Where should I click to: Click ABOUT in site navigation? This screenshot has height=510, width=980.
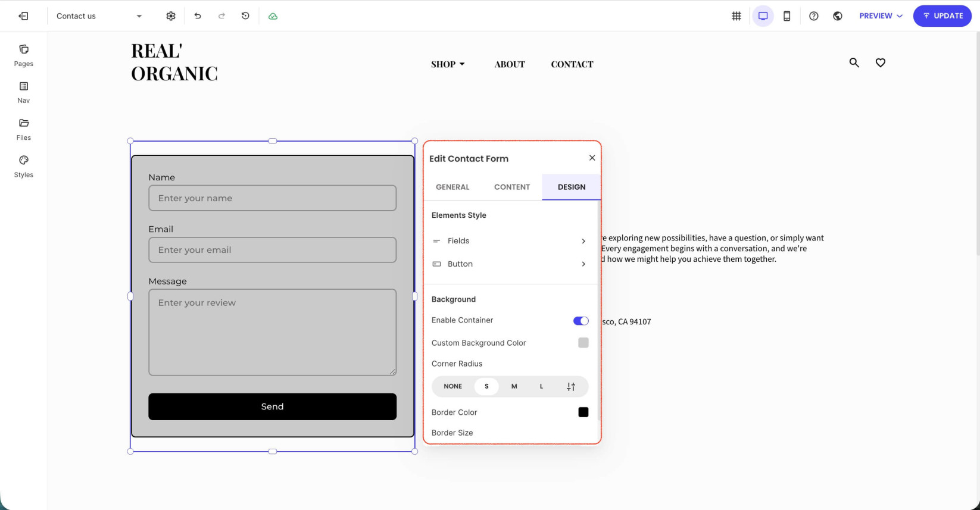510,64
